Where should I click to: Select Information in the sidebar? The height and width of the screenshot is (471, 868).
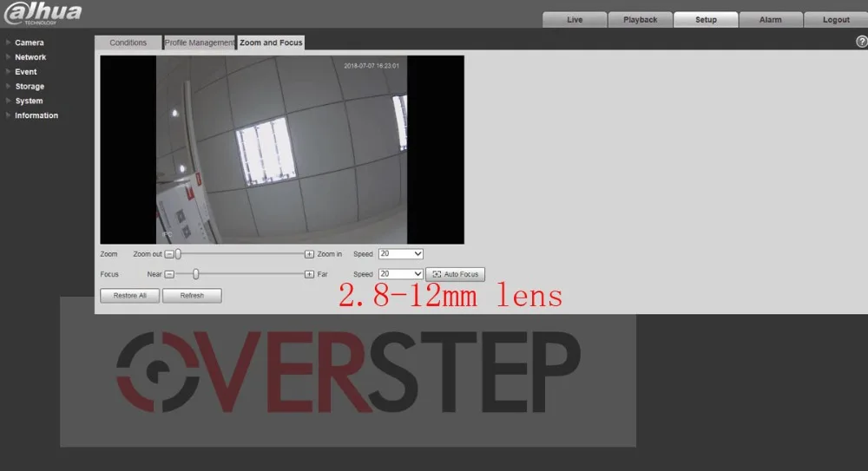36,115
